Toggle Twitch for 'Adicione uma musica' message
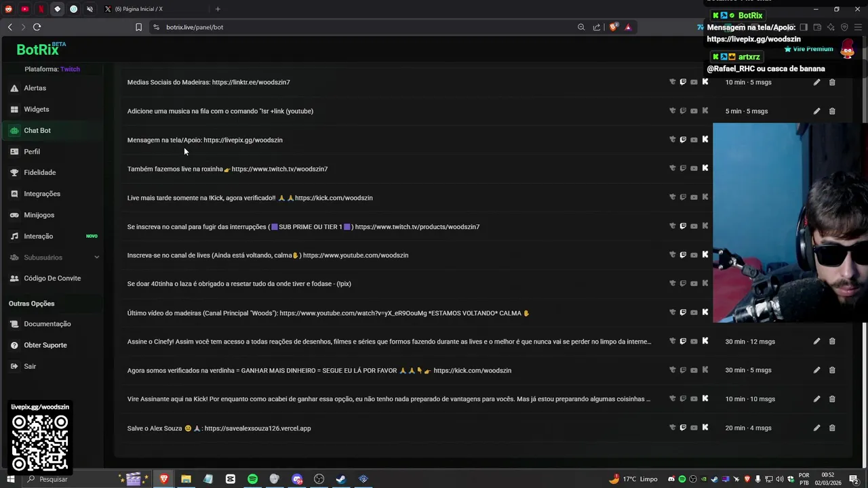This screenshot has width=868, height=488. coord(683,111)
